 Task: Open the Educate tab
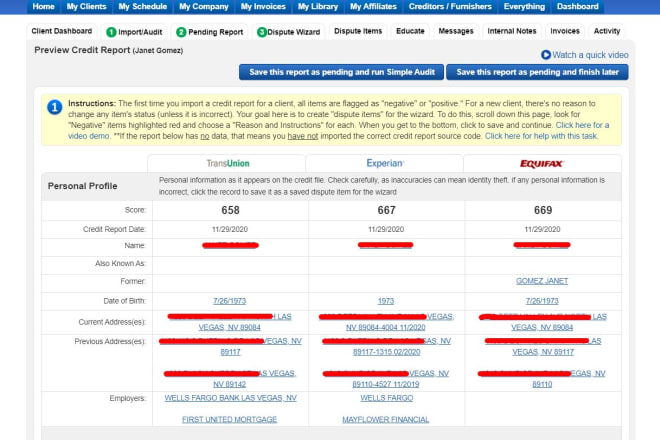point(410,31)
